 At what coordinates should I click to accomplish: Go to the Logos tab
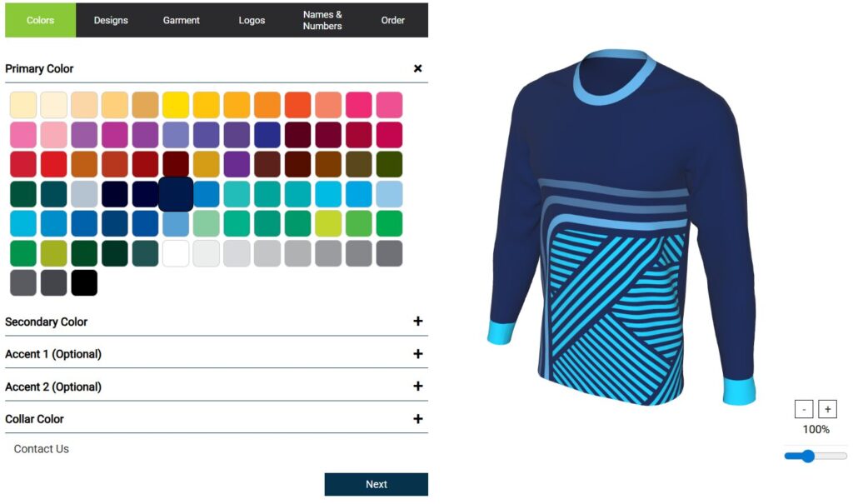pyautogui.click(x=252, y=20)
